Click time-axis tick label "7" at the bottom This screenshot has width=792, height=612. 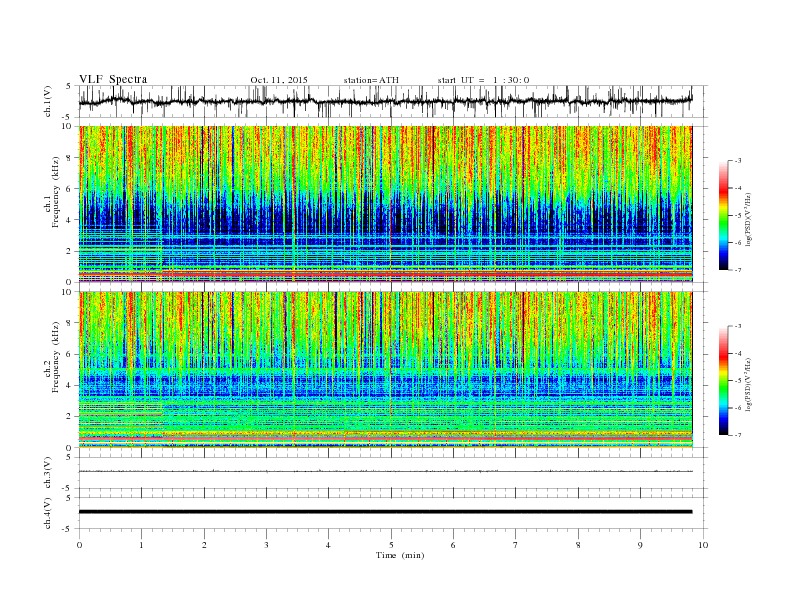[516, 545]
